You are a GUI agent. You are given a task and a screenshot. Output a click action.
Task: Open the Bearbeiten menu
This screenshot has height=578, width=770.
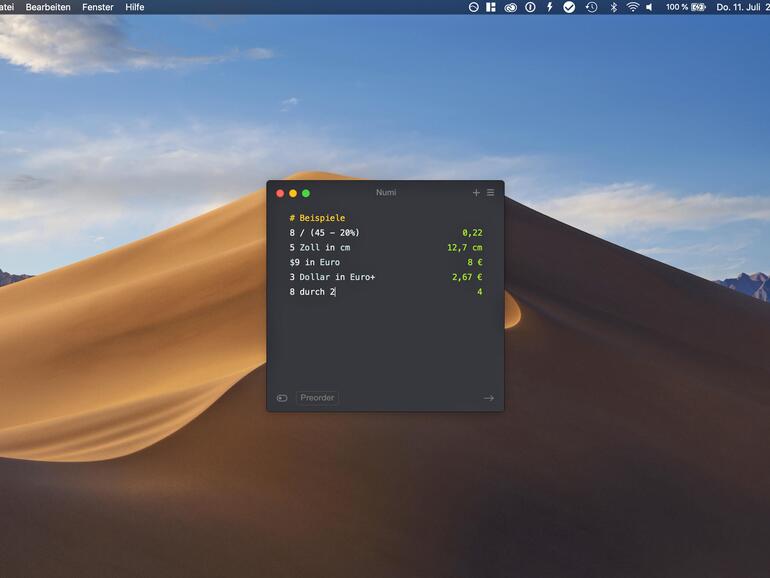click(x=48, y=7)
